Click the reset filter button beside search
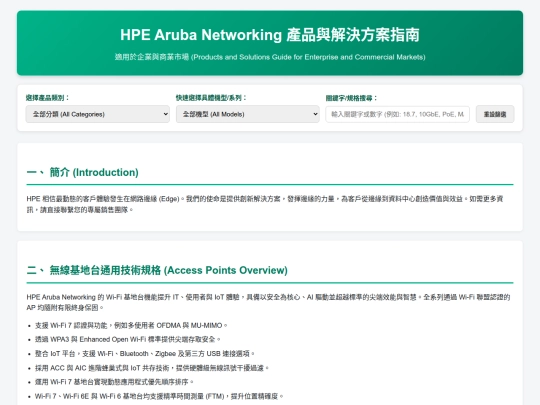The image size is (540, 405). click(x=495, y=114)
